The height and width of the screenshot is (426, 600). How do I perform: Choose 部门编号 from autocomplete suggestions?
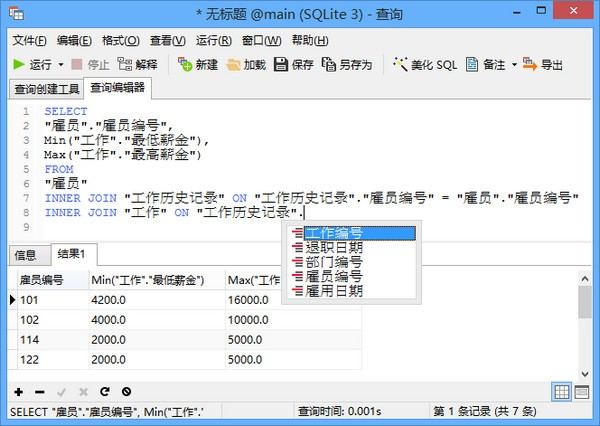pos(333,262)
